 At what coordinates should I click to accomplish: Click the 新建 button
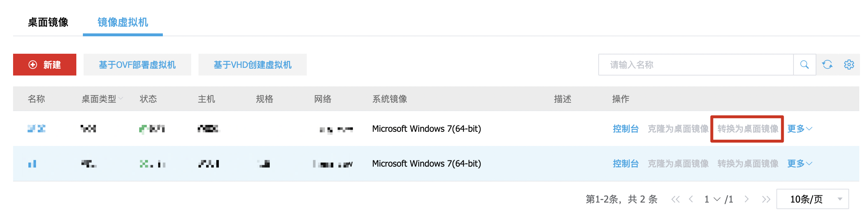point(45,65)
